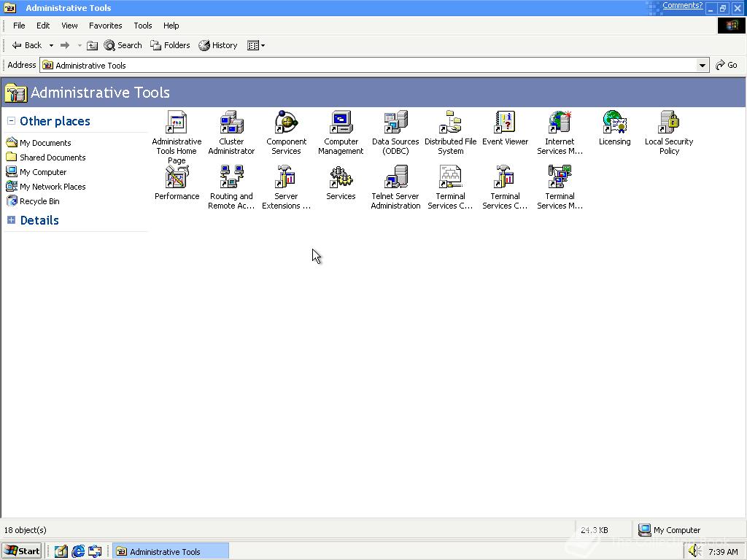The height and width of the screenshot is (560, 747).
Task: Open the Forward history dropdown arrow
Action: point(80,46)
